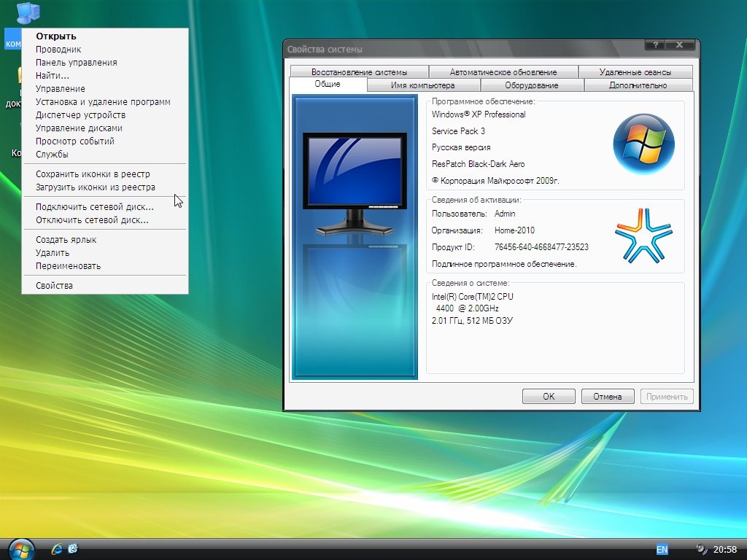Click the "Русская версия" line
The height and width of the screenshot is (560, 747).
(461, 147)
